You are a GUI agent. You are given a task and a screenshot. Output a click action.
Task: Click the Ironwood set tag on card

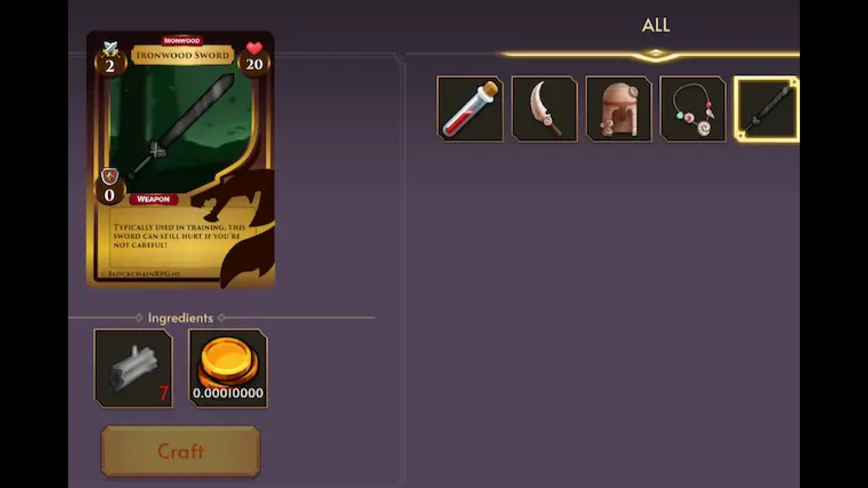[x=182, y=41]
